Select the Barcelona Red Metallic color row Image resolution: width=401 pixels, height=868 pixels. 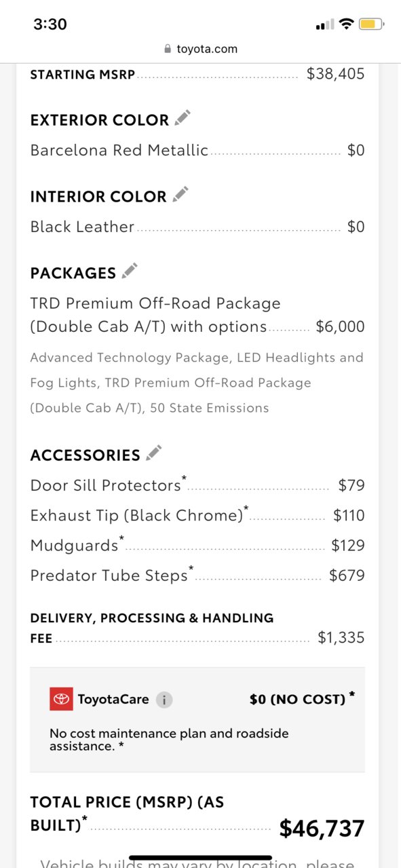(x=197, y=150)
